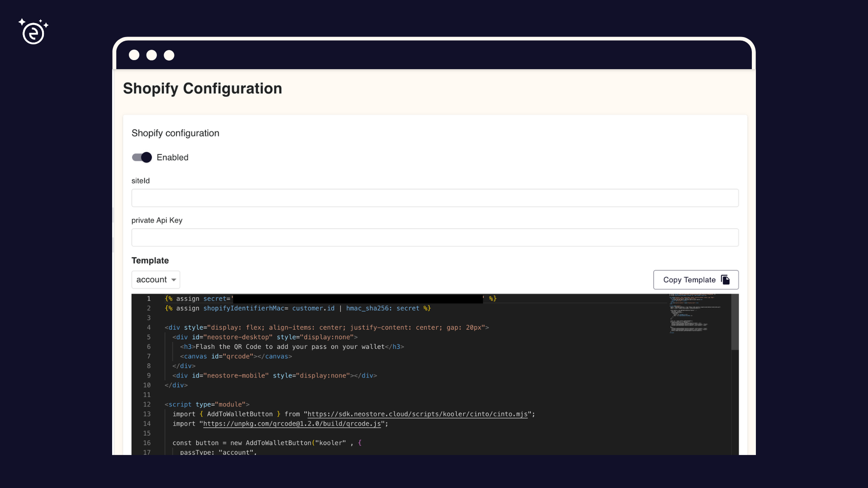Viewport: 868px width, 488px height.
Task: Click the first window control dot
Action: pos(134,55)
